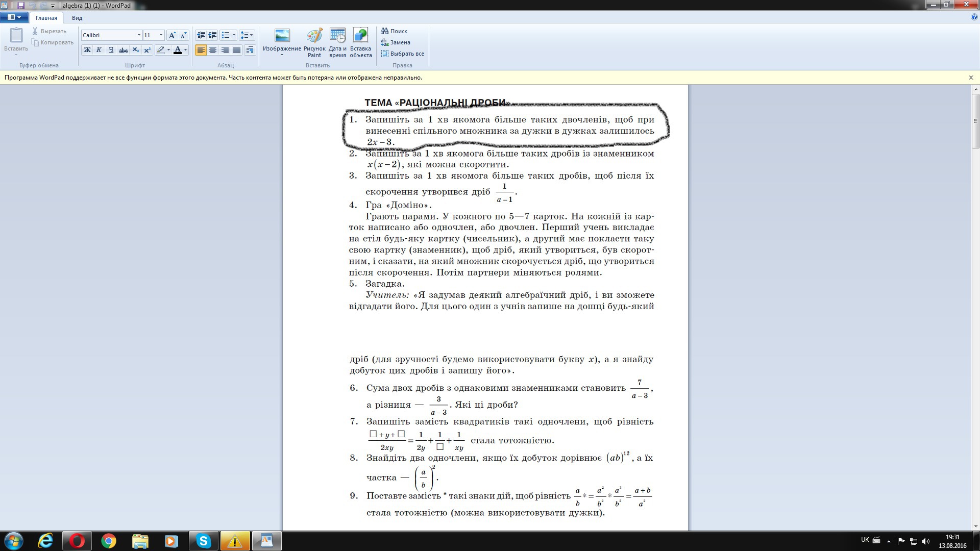The height and width of the screenshot is (551, 980).
Task: Open the font color dropdown arrow
Action: tap(185, 50)
